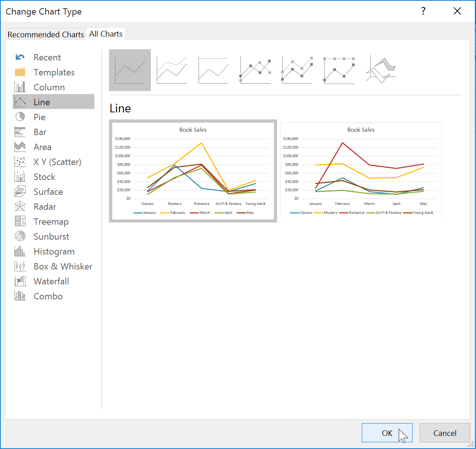Select the X Y (Scatter) chart type

tap(57, 162)
